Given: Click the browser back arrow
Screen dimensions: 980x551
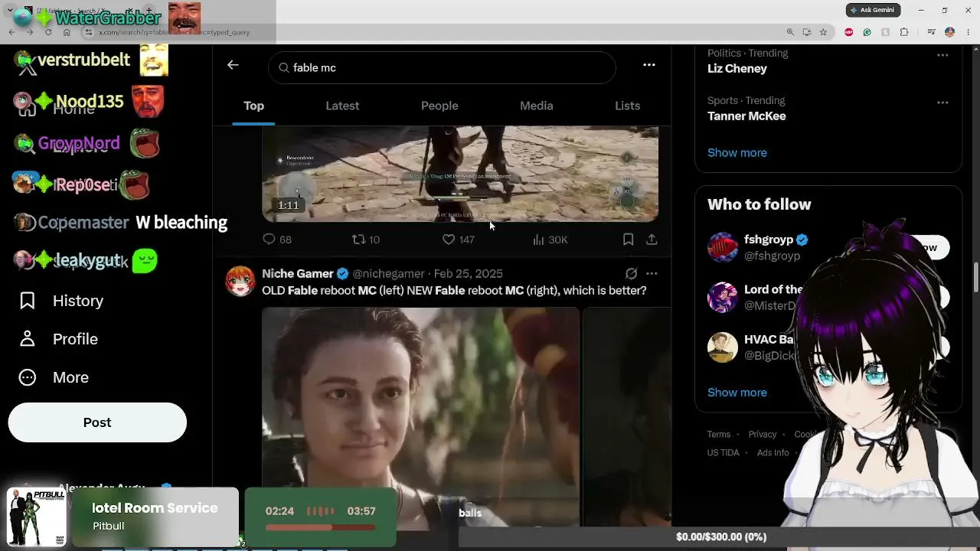Looking at the screenshot, I should coord(11,32).
